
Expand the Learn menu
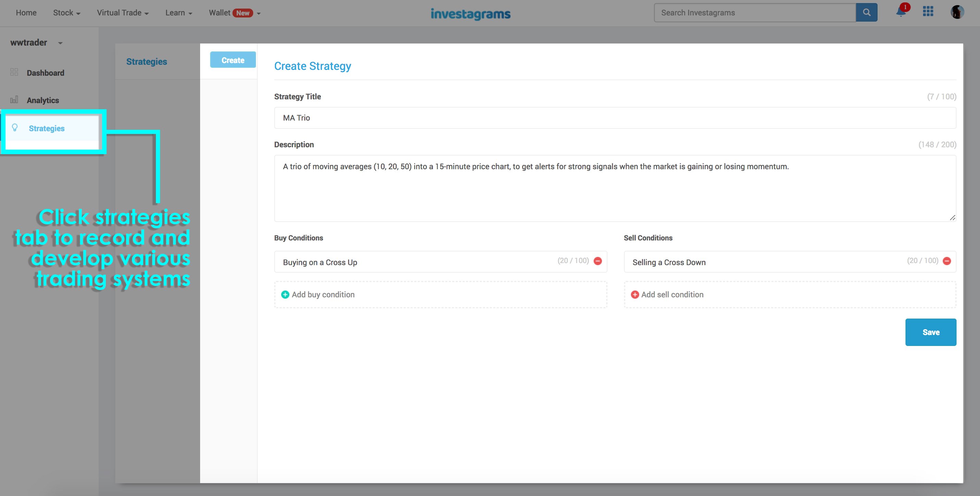(179, 13)
